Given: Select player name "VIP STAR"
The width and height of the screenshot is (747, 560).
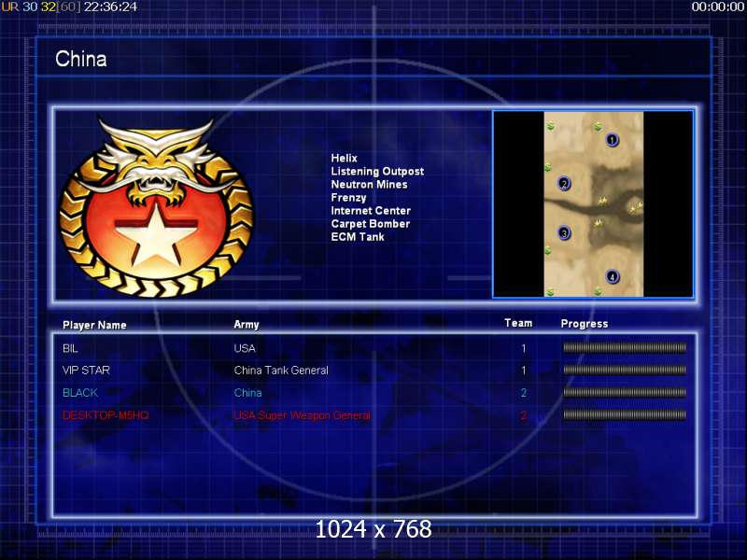Looking at the screenshot, I should [x=86, y=370].
